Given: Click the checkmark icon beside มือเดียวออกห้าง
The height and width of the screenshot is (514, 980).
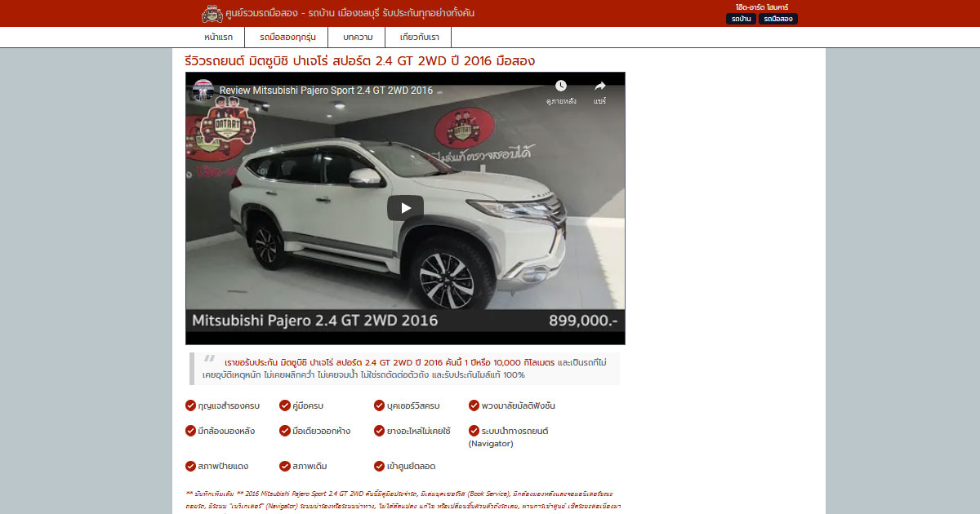Looking at the screenshot, I should pos(285,431).
